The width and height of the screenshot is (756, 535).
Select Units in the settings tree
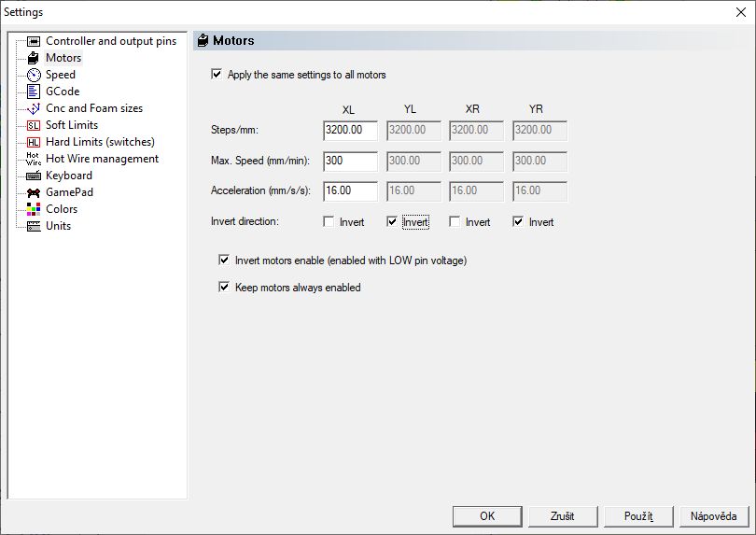tap(58, 226)
